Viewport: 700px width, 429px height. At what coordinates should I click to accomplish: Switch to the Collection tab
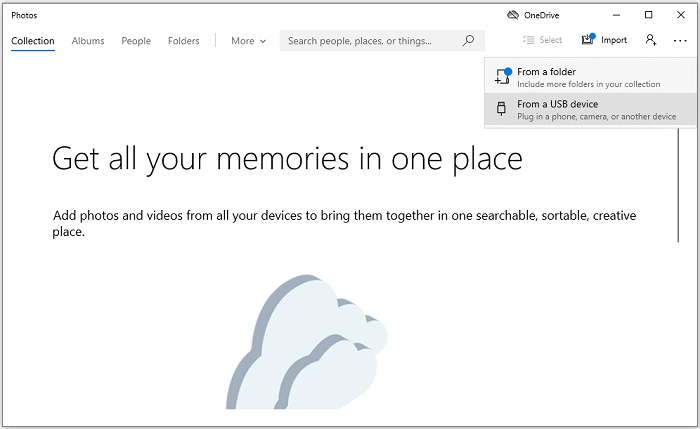[x=33, y=41]
